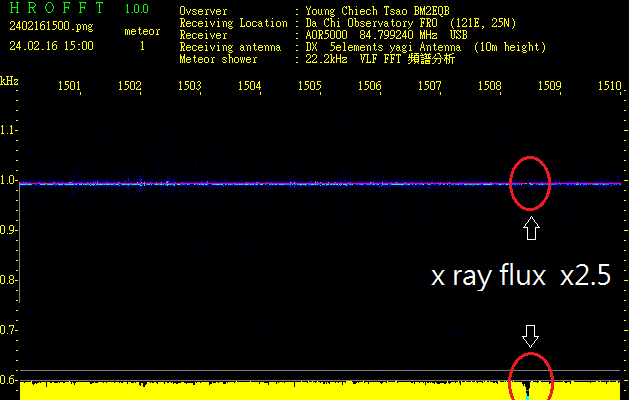Click the 2402161500.png file name

coord(50,26)
